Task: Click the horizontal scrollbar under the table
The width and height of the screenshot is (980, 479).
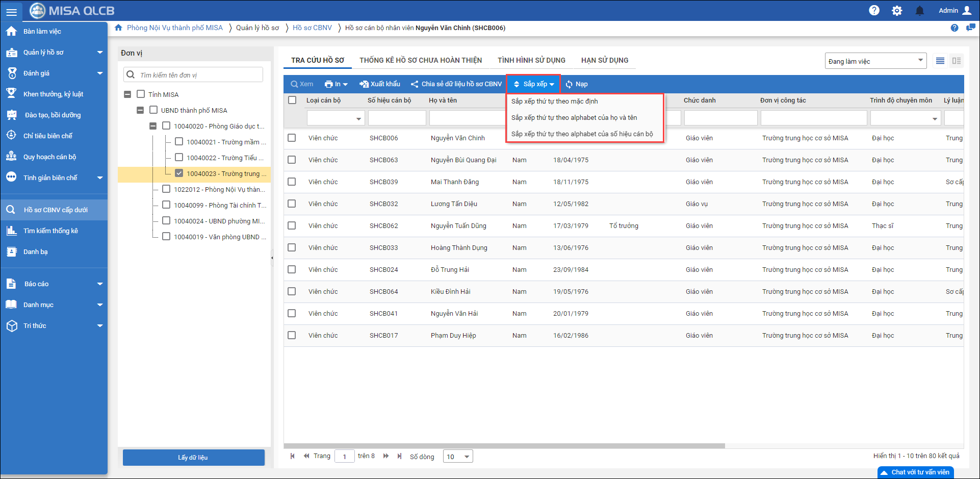Action: coord(504,446)
